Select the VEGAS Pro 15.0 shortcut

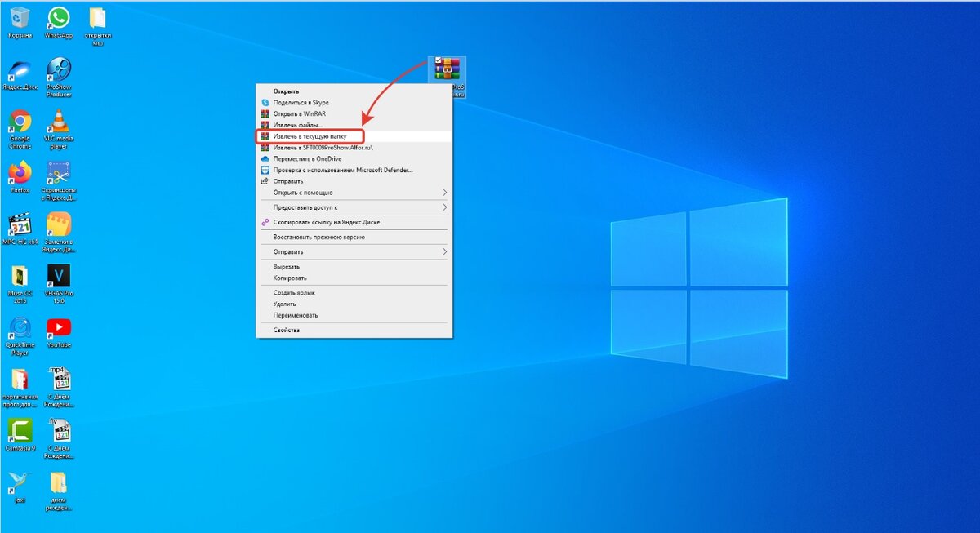58,283
